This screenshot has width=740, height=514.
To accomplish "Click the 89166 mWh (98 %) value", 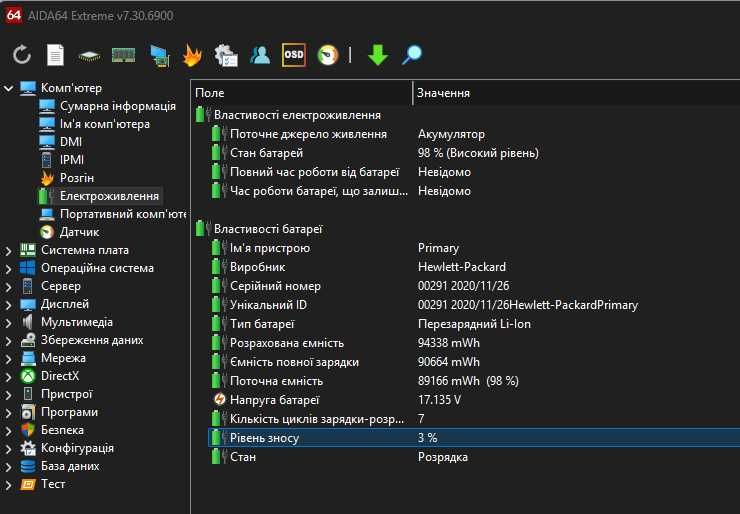I will click(468, 380).
